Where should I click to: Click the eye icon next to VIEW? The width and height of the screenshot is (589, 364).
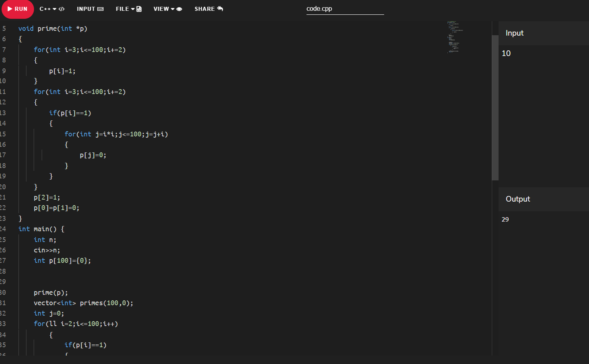[179, 9]
